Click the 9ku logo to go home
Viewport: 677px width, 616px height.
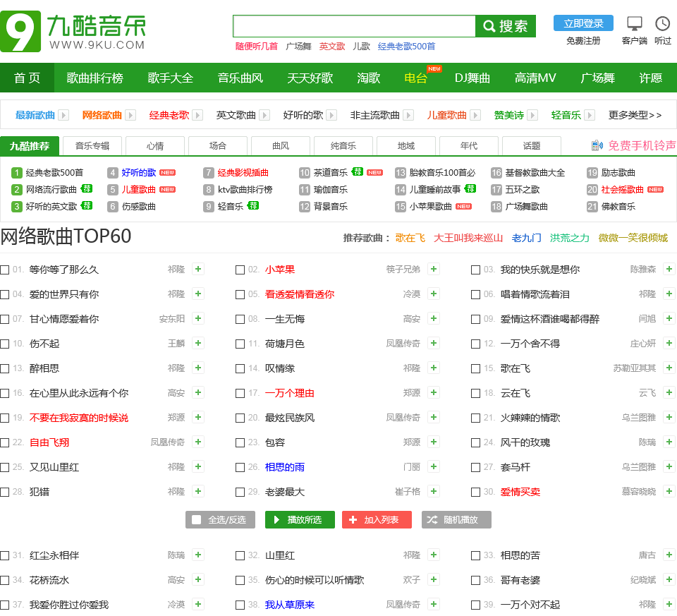tap(73, 32)
